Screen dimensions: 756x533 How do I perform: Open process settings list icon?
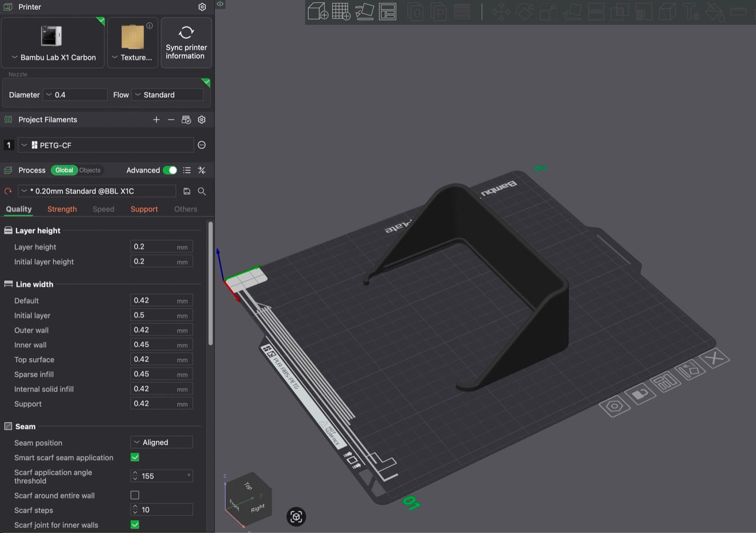187,170
